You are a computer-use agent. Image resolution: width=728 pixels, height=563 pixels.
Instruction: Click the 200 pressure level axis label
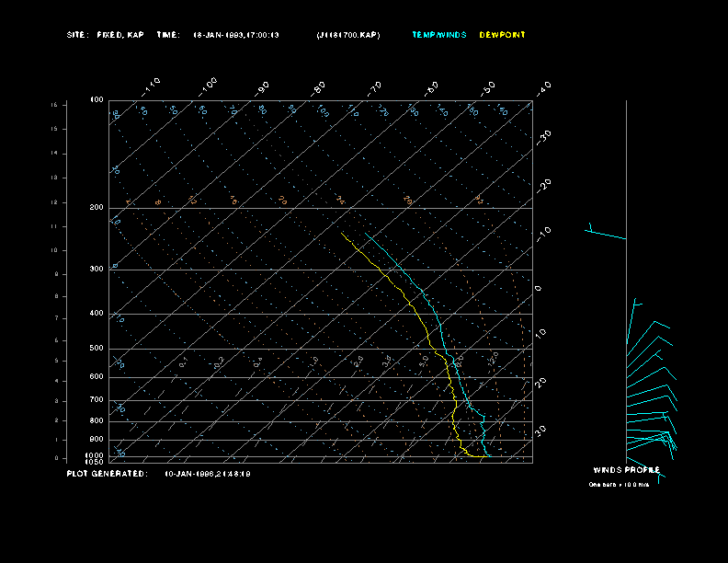[97, 208]
